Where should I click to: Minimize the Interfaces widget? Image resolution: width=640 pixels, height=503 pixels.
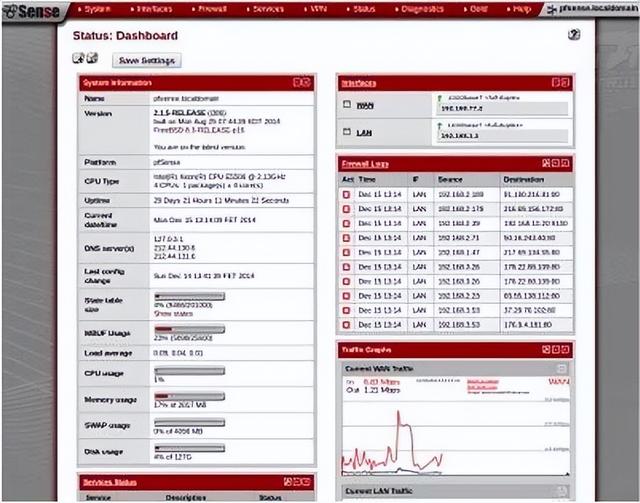coord(556,82)
